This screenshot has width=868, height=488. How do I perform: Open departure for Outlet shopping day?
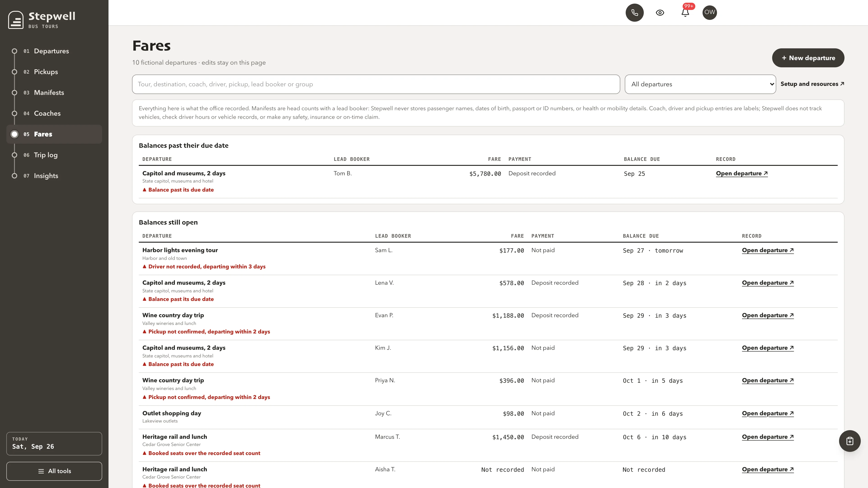(768, 413)
